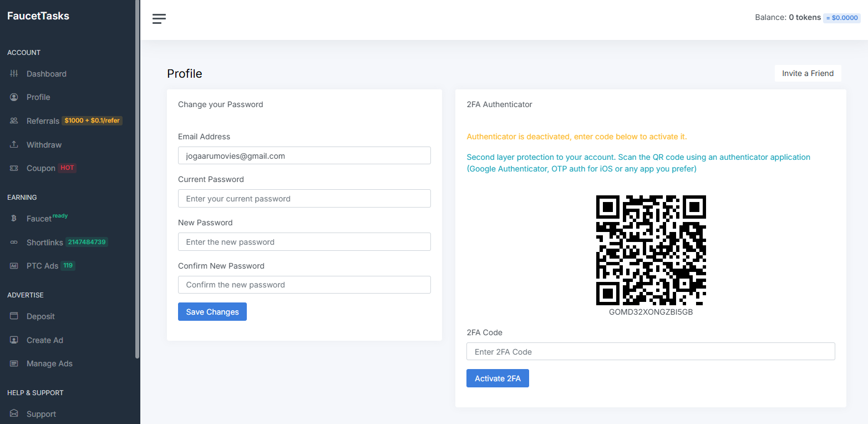Click the Profile user icon in sidebar
This screenshot has width=868, height=424.
pyautogui.click(x=14, y=97)
